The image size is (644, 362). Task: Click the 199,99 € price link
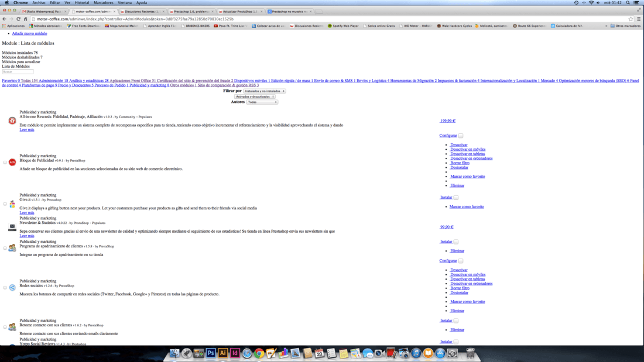(x=447, y=120)
